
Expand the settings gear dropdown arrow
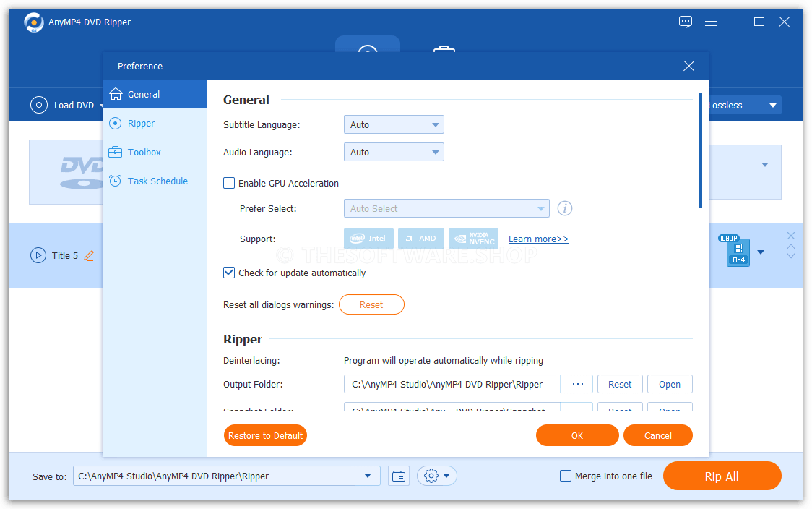click(x=446, y=476)
